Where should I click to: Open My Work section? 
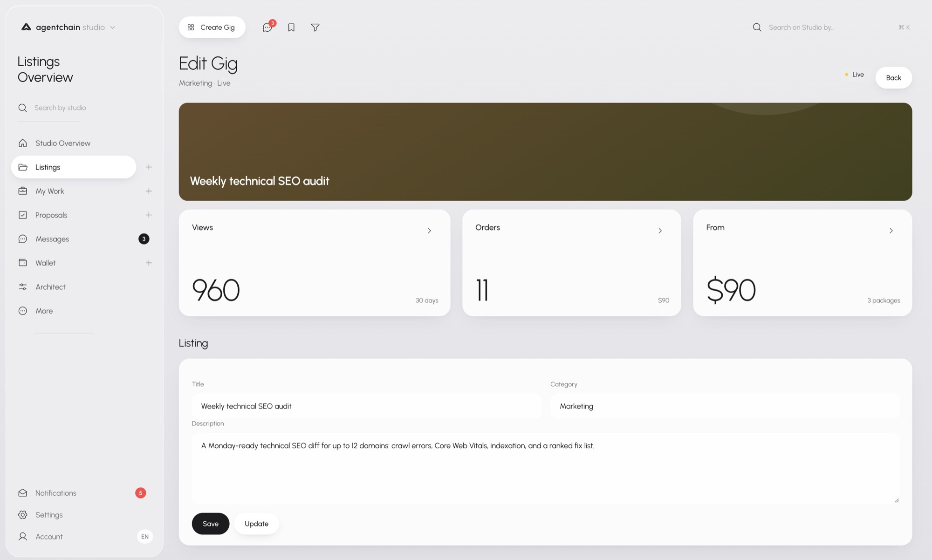click(x=49, y=191)
